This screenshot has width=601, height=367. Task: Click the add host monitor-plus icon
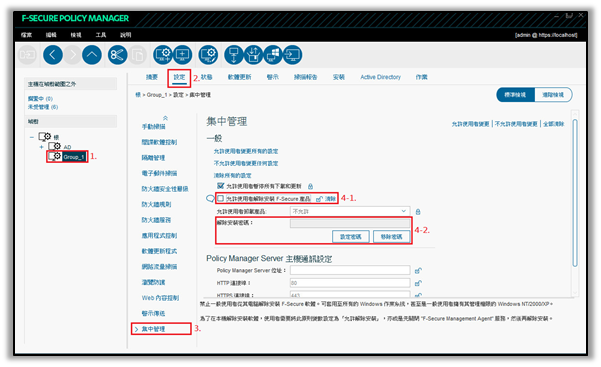pos(182,55)
